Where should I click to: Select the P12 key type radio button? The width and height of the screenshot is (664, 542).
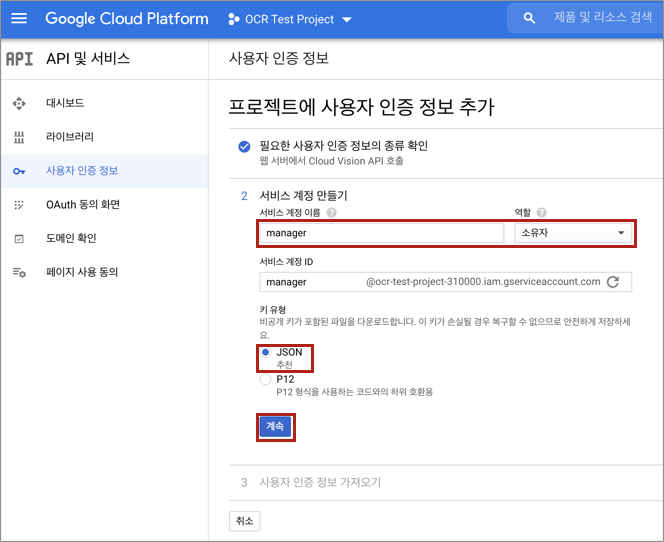[266, 379]
